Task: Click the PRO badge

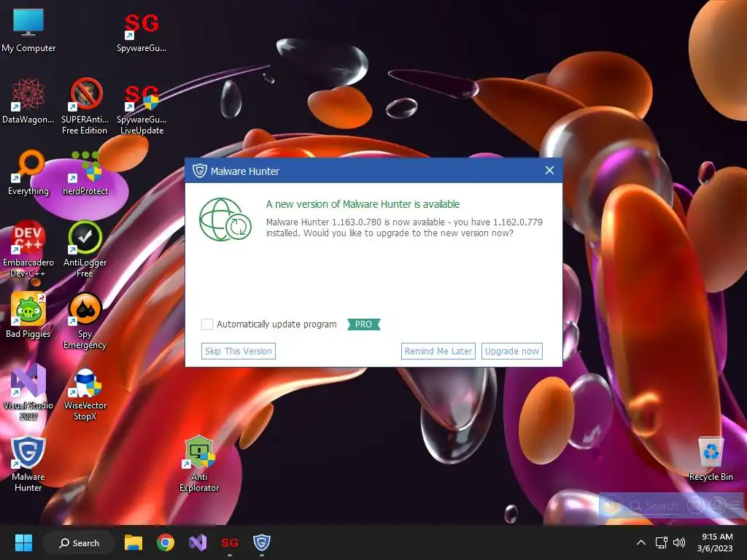Action: coord(363,324)
